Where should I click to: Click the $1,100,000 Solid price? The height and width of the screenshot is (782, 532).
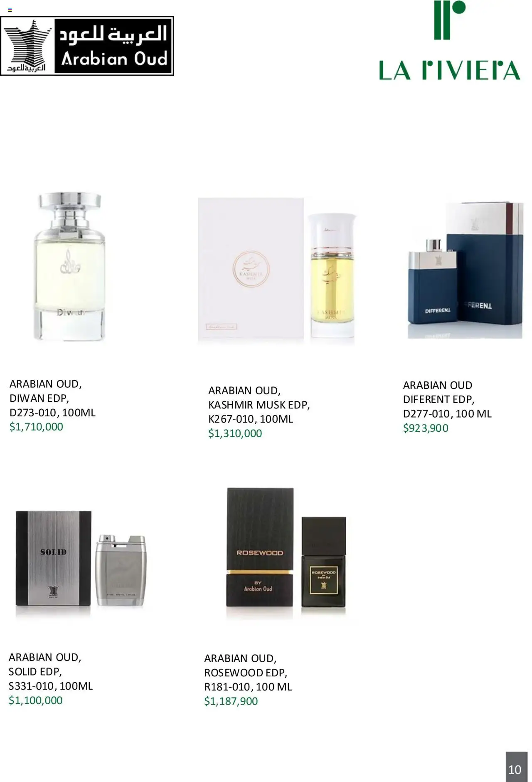tap(35, 700)
